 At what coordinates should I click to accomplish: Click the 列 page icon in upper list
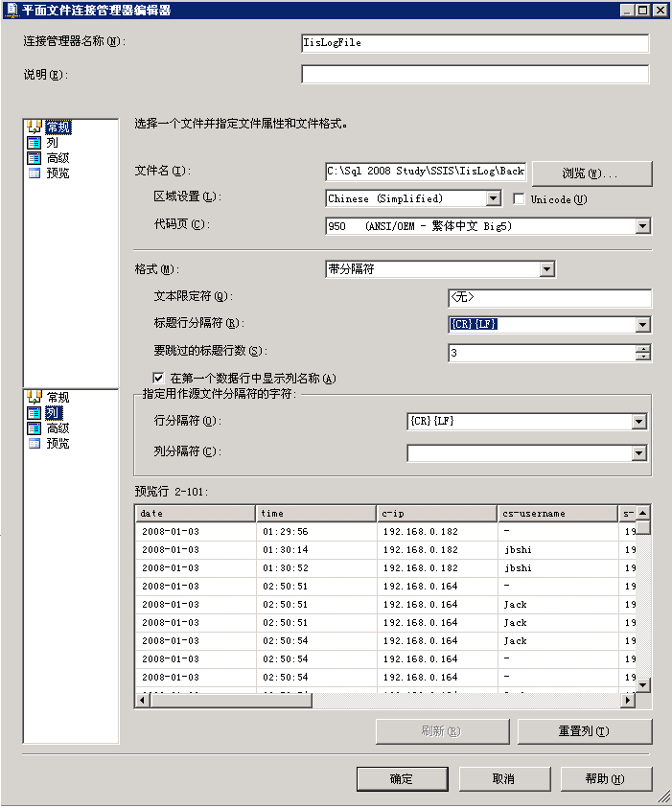click(34, 142)
